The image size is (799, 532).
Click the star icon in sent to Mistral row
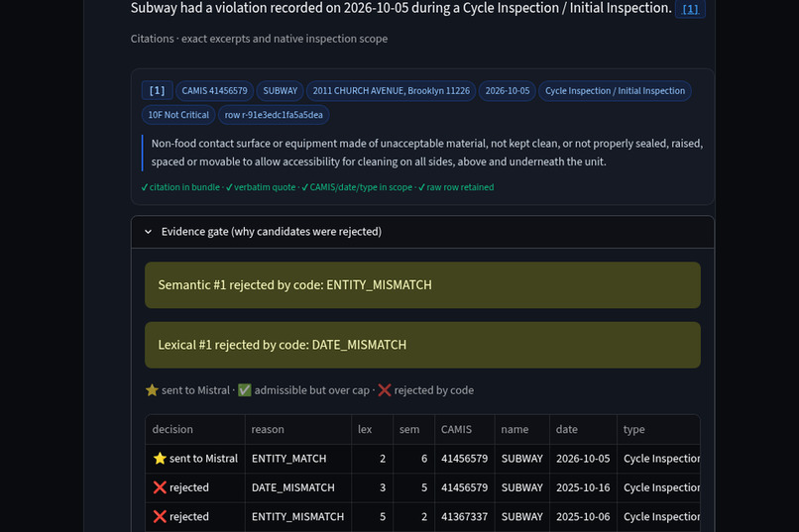click(x=160, y=458)
